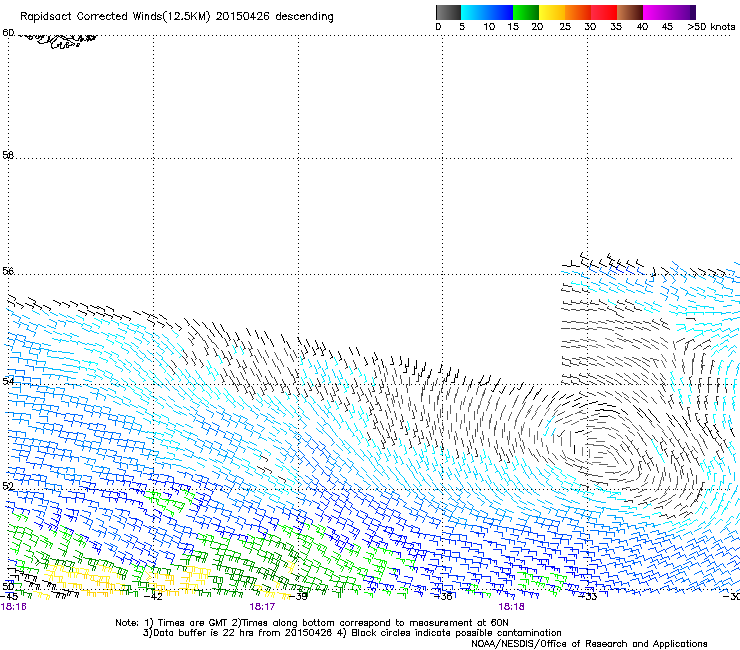Click the gray 0-5 knots color swatch
The image size is (740, 650).
coord(448,12)
